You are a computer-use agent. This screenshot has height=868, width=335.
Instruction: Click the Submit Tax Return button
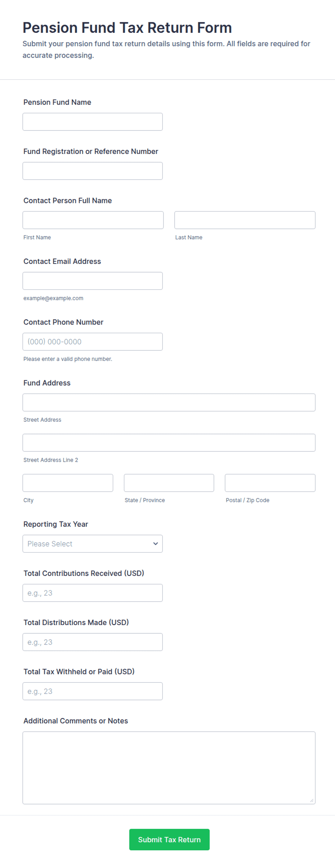tap(169, 840)
